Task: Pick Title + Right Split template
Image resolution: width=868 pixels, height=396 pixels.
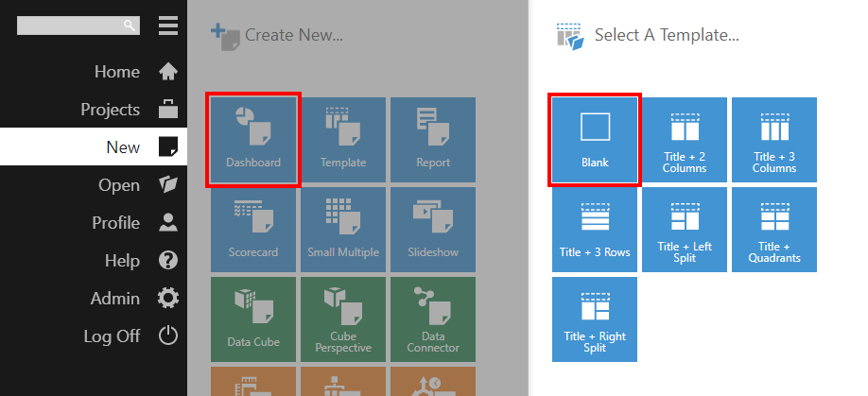Action: point(595,319)
